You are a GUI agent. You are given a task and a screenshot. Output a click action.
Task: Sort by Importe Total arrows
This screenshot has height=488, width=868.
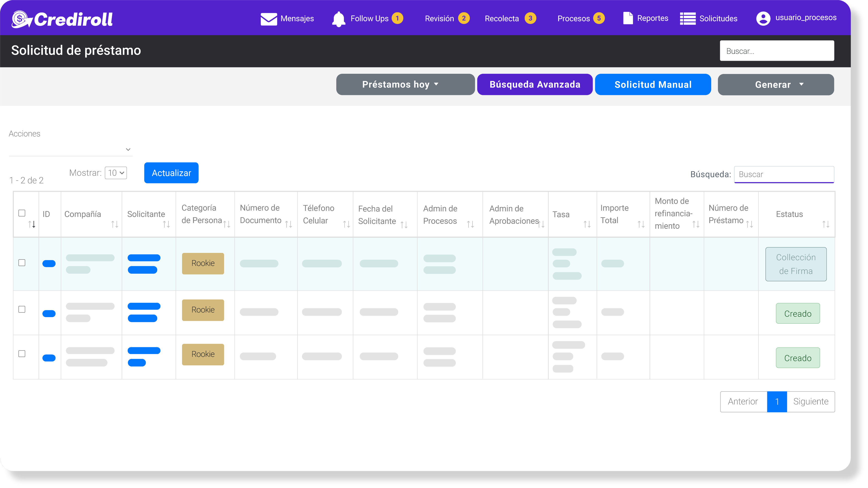point(641,224)
